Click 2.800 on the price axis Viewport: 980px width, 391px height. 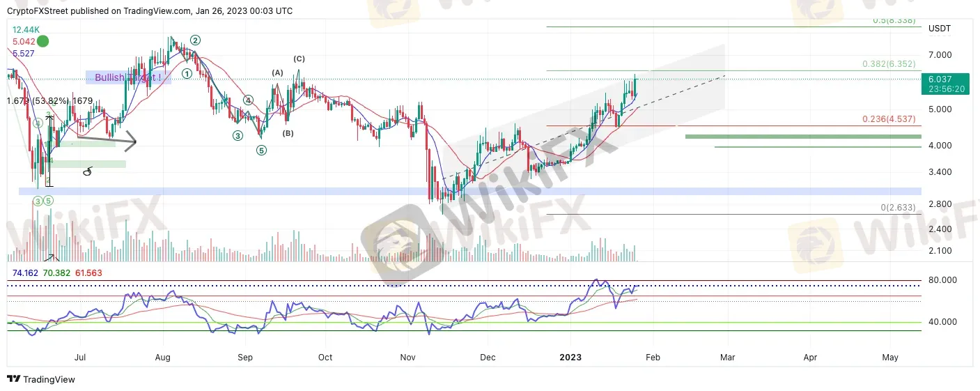pyautogui.click(x=940, y=204)
